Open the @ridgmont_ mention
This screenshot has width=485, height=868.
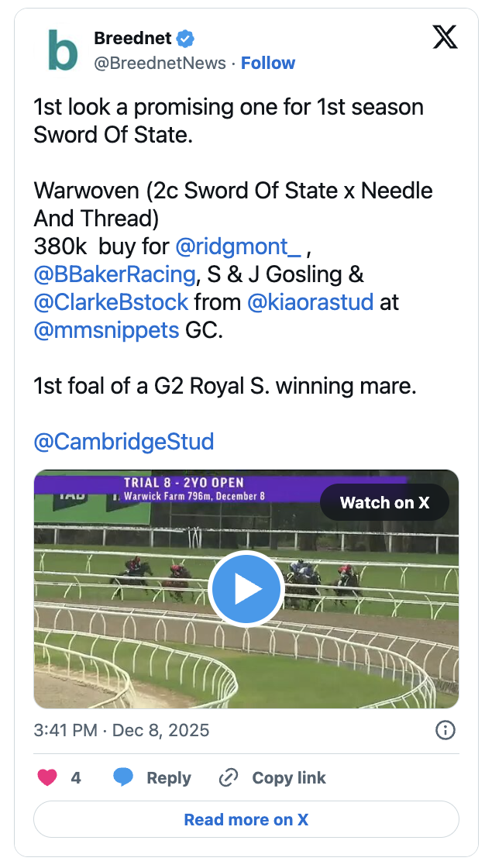(238, 247)
